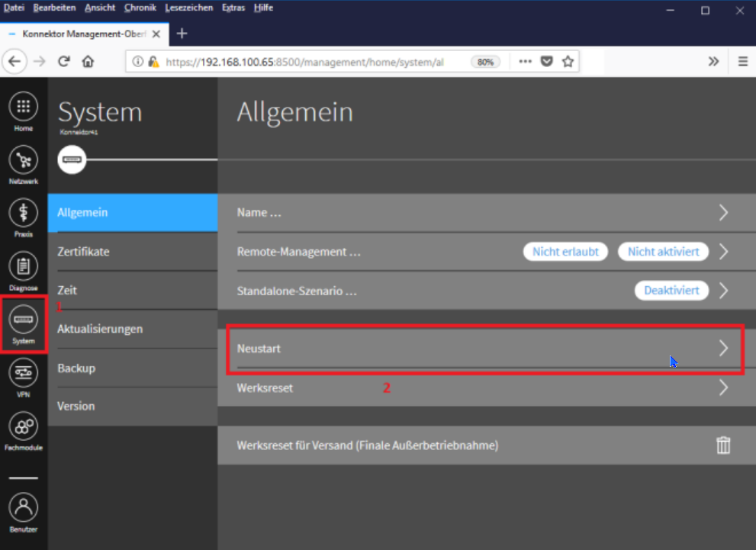Screen dimensions: 756x550
Task: Click the Pocket save icon
Action: click(x=547, y=62)
